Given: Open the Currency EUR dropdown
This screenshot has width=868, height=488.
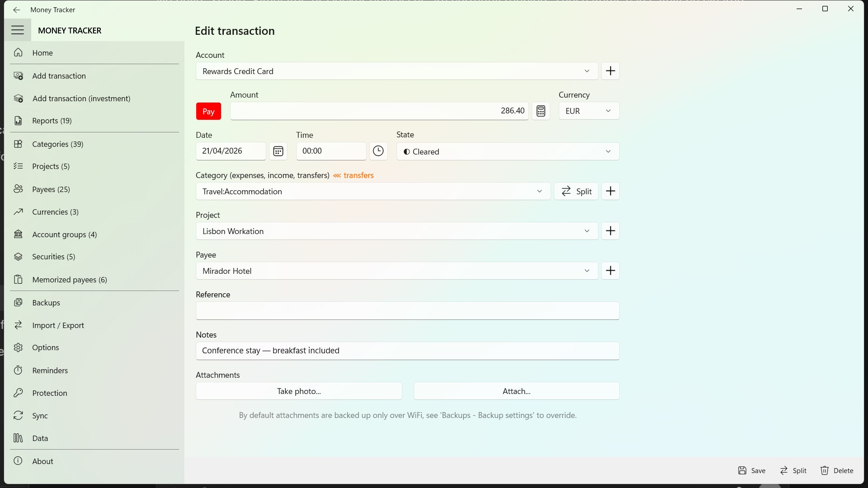Looking at the screenshot, I should pyautogui.click(x=589, y=111).
